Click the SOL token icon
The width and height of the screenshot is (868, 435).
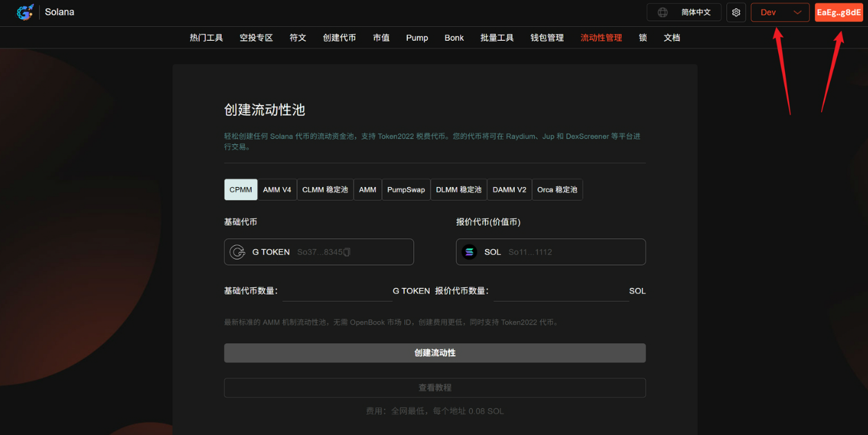click(x=469, y=251)
